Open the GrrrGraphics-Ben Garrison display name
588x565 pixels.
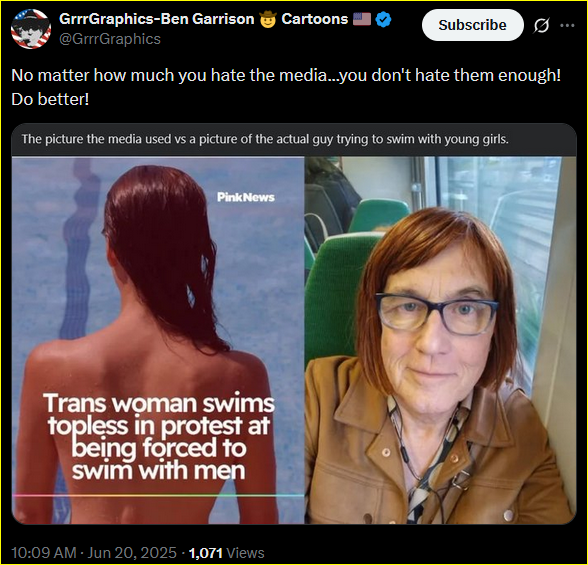click(157, 19)
